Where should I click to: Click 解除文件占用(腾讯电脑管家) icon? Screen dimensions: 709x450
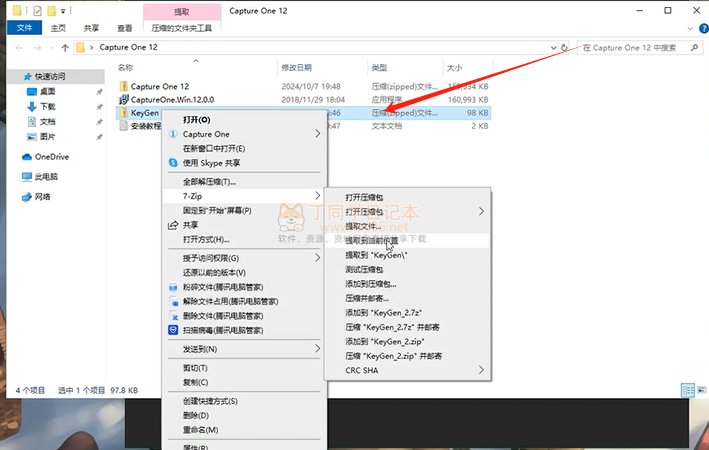pos(173,301)
